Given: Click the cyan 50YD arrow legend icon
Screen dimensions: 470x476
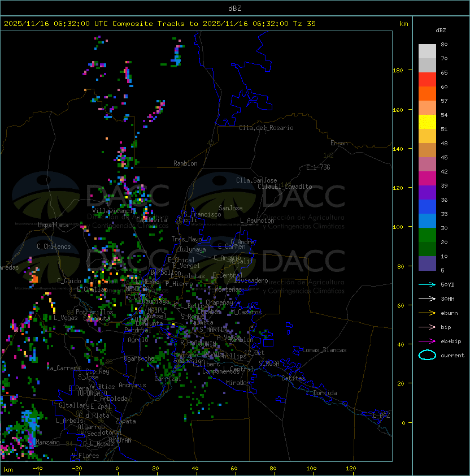Looking at the screenshot, I should click(427, 284).
